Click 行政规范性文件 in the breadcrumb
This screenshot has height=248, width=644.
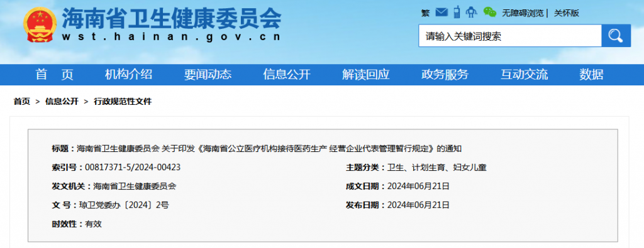pyautogui.click(x=123, y=102)
